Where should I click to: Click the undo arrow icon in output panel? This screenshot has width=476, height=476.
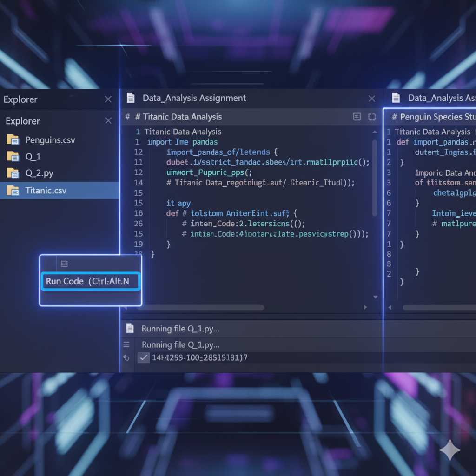tap(126, 358)
